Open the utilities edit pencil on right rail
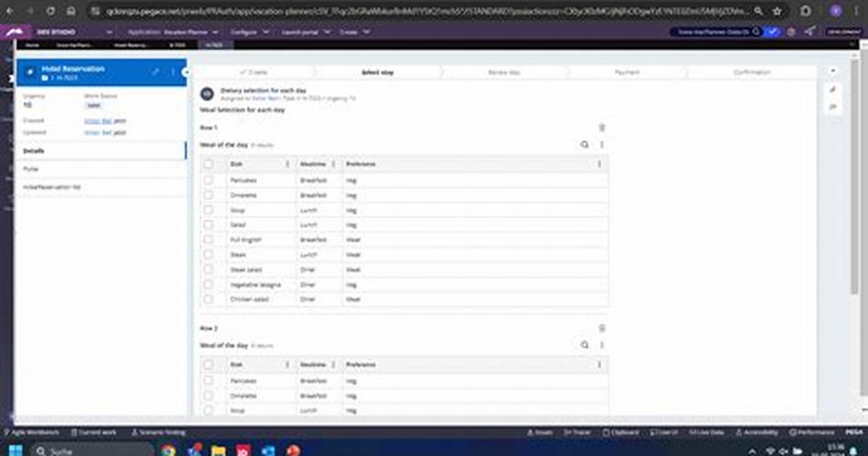 click(832, 89)
